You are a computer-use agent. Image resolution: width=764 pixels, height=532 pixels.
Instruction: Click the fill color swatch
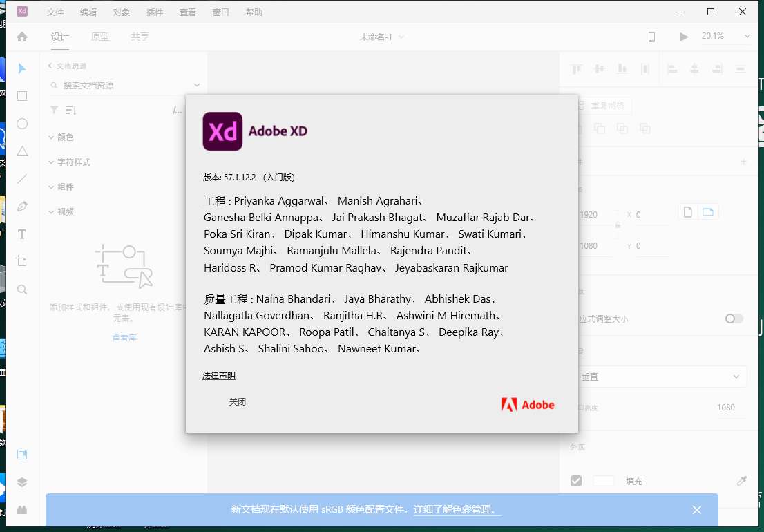tap(603, 482)
